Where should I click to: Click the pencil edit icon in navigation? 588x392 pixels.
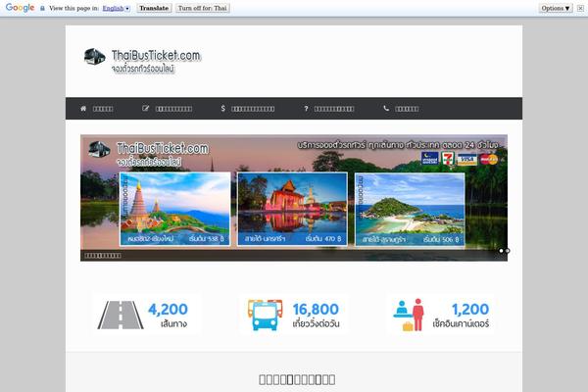tap(145, 109)
